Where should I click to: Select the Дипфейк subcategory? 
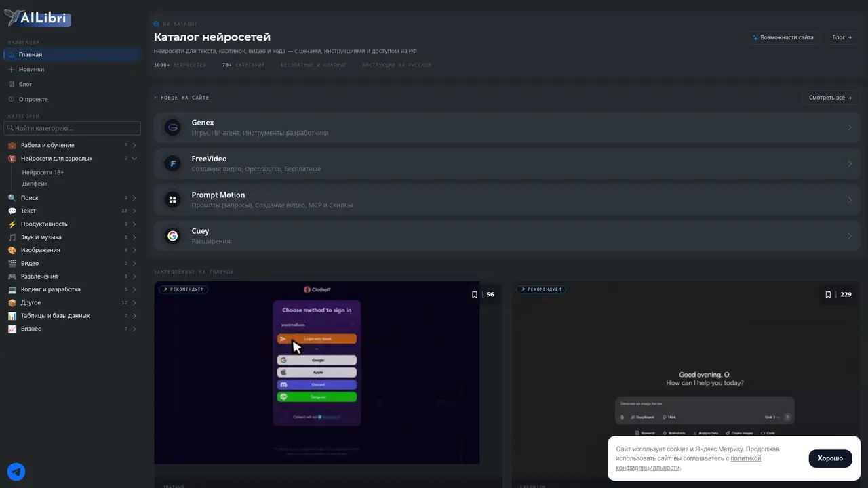click(x=35, y=184)
